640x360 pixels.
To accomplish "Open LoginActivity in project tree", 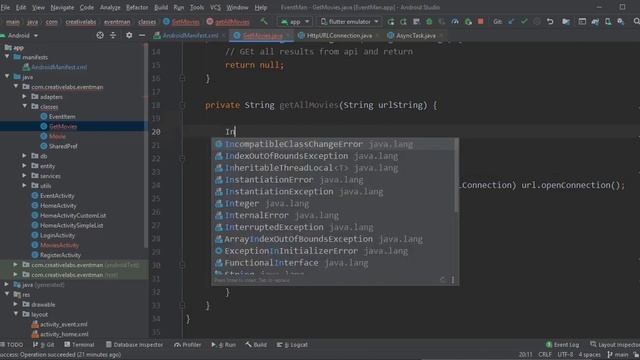I will click(57, 235).
